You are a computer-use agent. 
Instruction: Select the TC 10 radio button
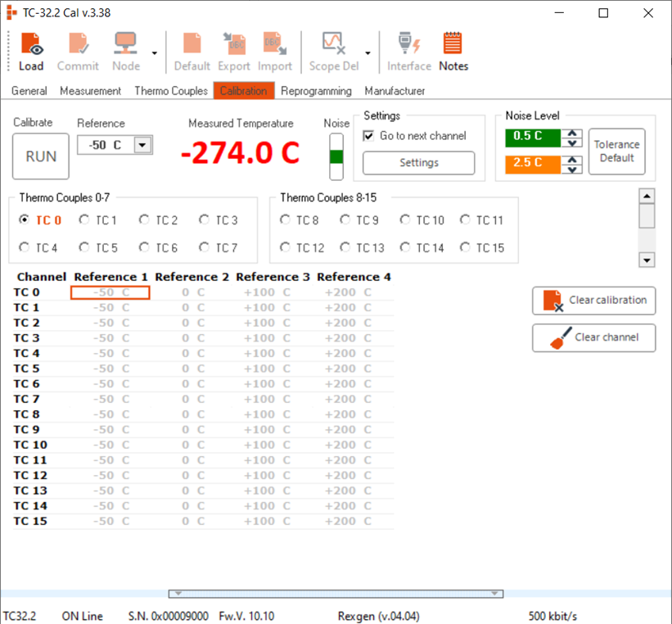point(405,219)
